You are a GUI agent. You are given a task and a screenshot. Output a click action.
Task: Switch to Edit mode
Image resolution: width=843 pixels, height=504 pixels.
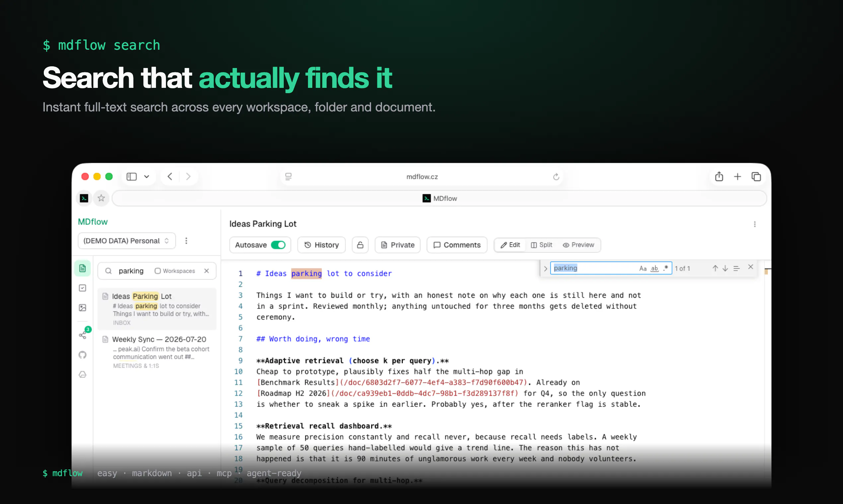click(510, 245)
